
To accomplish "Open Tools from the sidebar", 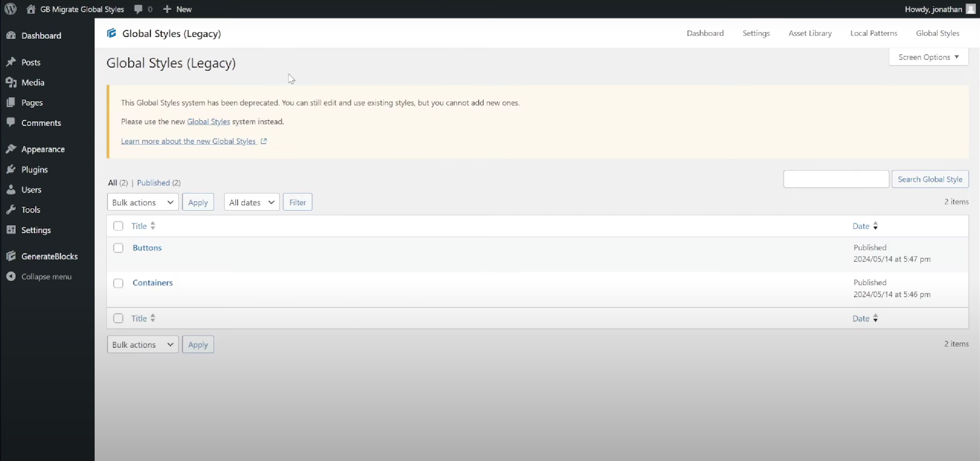I will [x=31, y=209].
